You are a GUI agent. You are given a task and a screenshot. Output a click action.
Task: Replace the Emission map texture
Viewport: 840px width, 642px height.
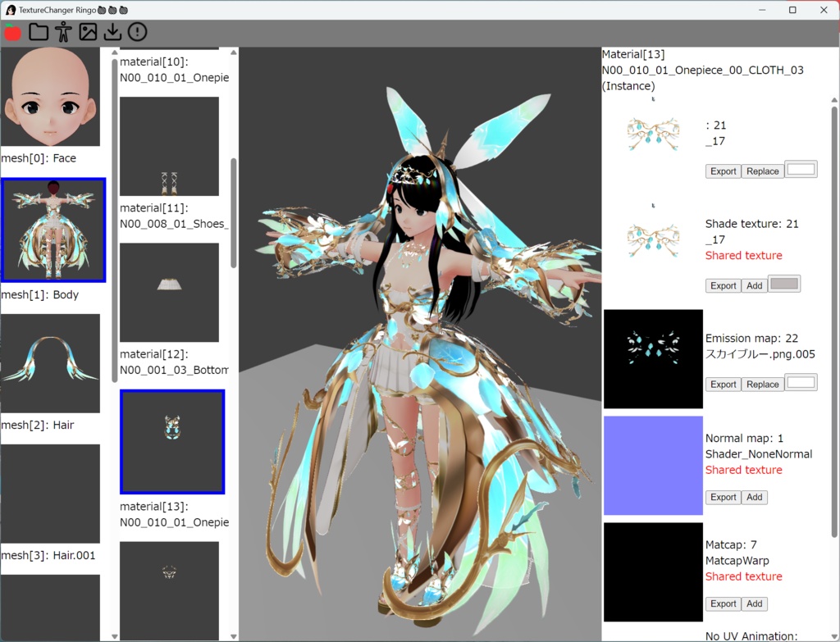[x=762, y=384]
